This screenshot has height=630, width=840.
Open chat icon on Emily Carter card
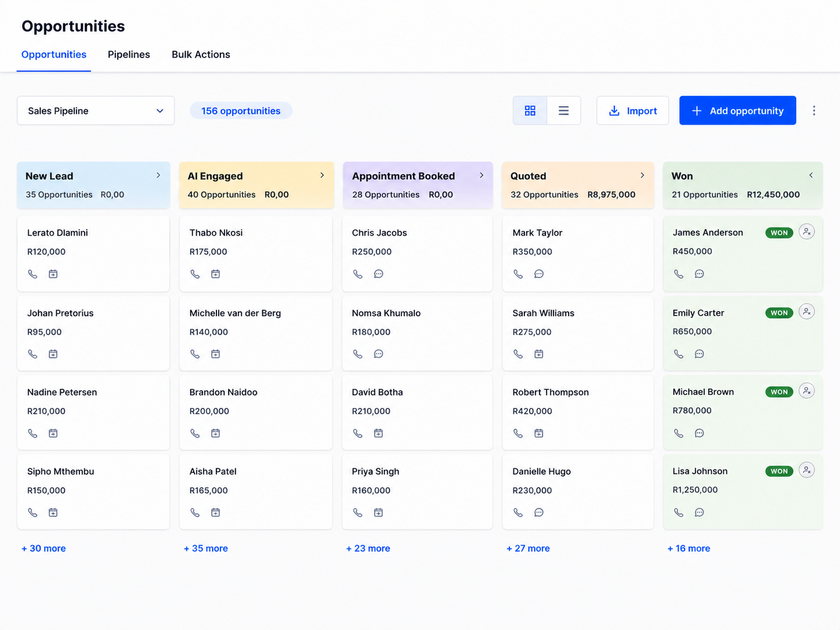click(x=699, y=354)
